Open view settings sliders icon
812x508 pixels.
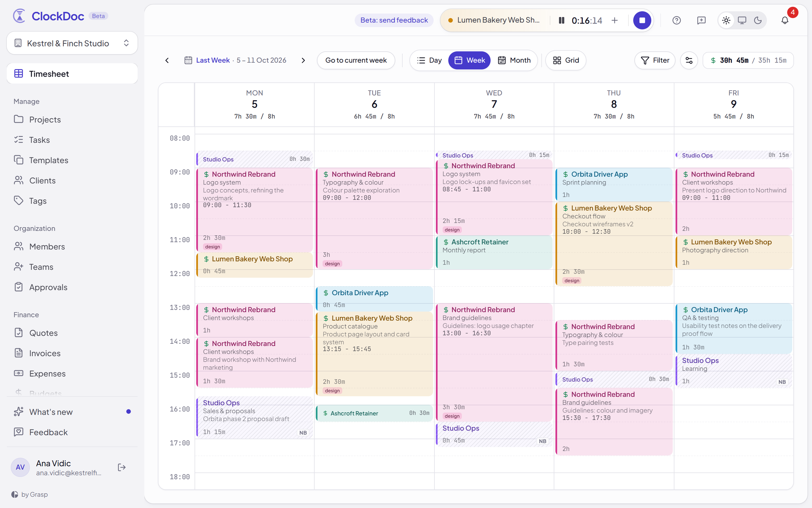coord(689,60)
